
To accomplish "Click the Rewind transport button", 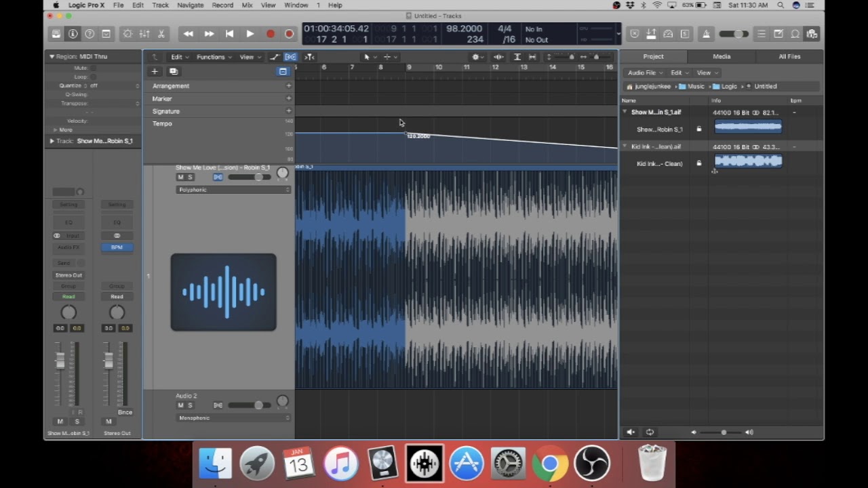I will click(189, 34).
